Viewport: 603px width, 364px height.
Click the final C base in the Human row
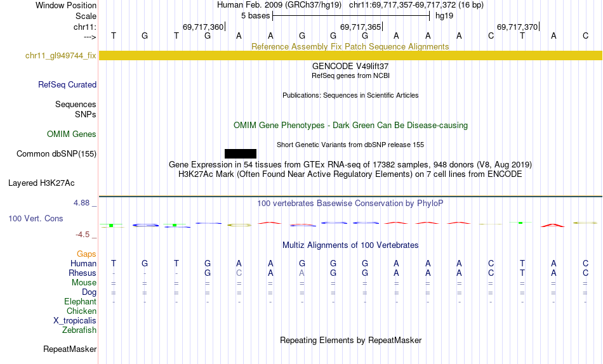tap(585, 263)
